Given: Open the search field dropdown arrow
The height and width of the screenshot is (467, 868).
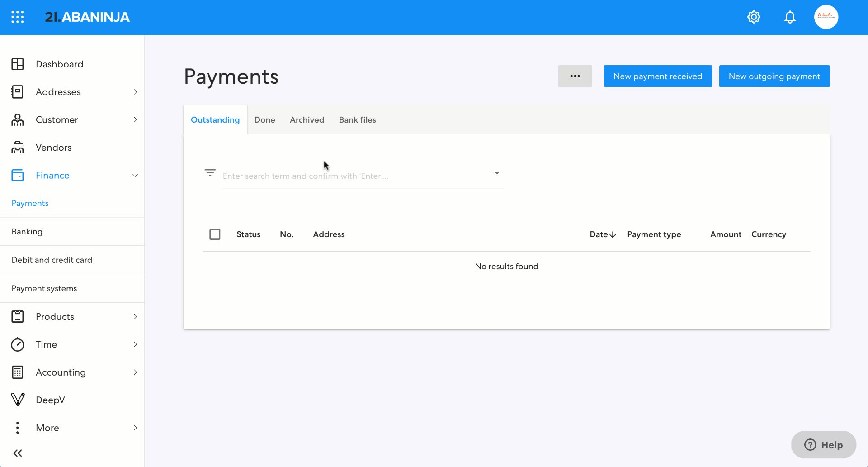Looking at the screenshot, I should click(x=497, y=173).
